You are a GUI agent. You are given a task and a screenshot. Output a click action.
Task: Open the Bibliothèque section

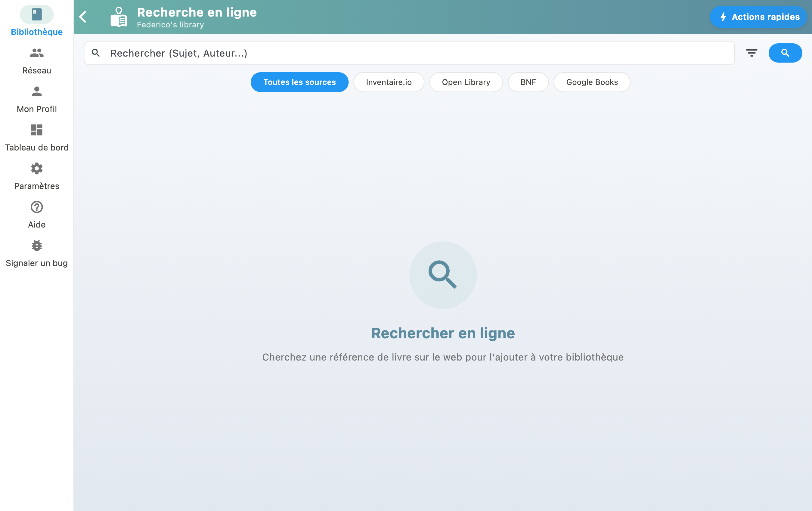coord(36,20)
